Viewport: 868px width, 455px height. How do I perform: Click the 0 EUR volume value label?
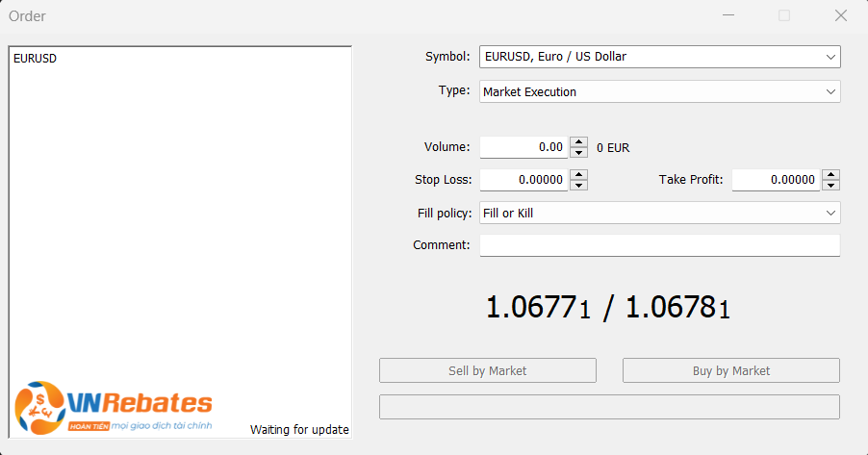click(x=613, y=148)
